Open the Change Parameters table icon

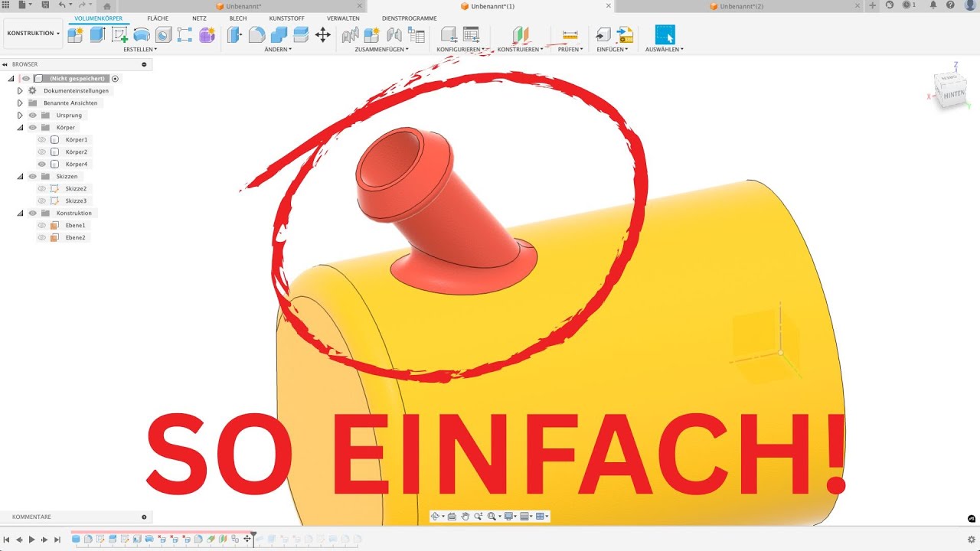pyautogui.click(x=471, y=34)
